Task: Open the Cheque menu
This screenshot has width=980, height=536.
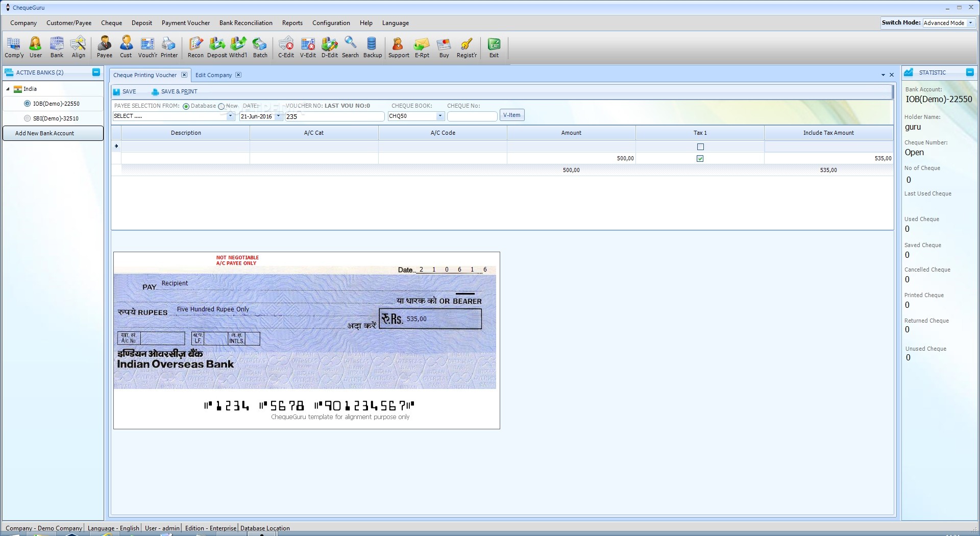Action: (x=111, y=23)
